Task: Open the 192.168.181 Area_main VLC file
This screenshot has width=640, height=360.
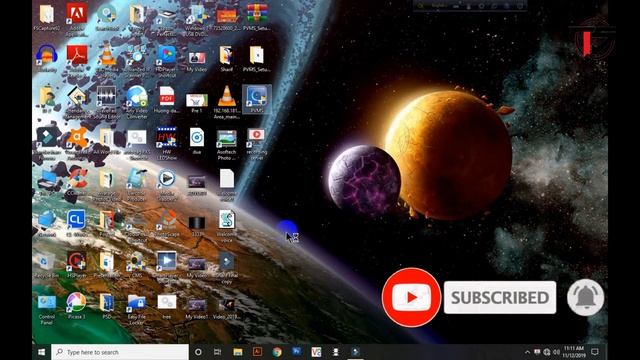Action: (x=227, y=102)
